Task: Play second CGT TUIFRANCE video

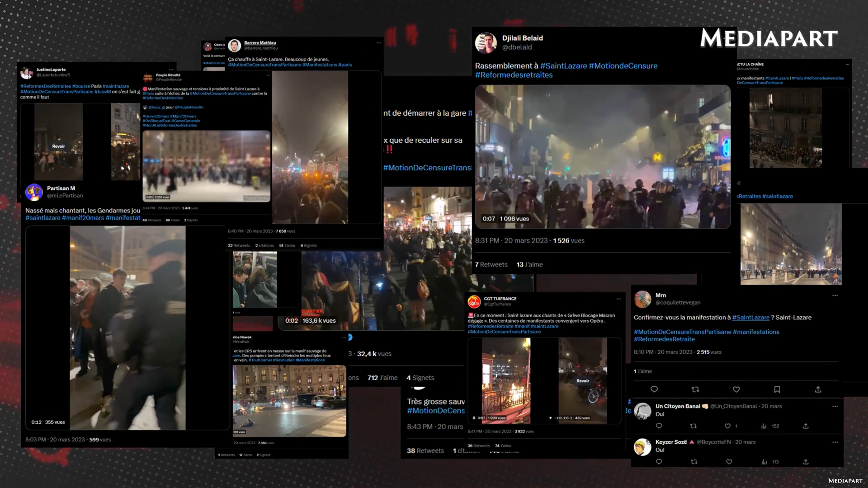Action: click(x=550, y=418)
